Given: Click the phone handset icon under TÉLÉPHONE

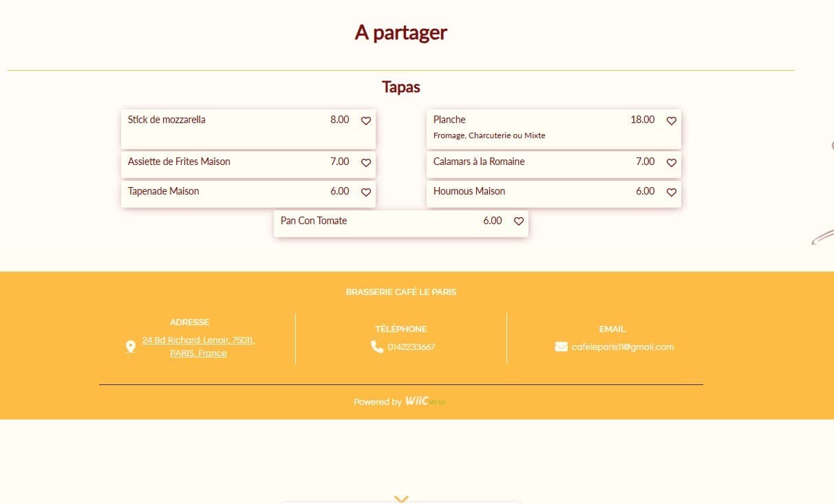Looking at the screenshot, I should pyautogui.click(x=377, y=347).
